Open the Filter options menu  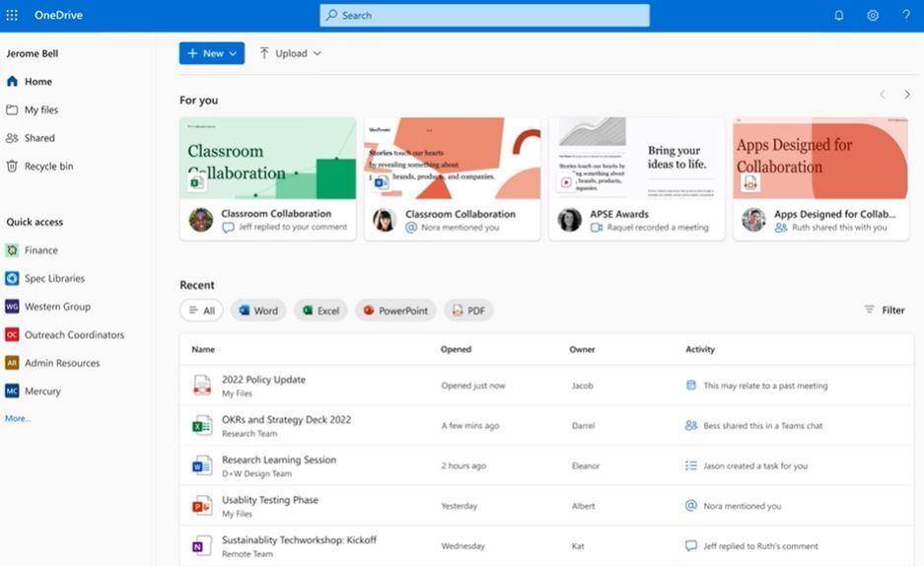point(885,310)
